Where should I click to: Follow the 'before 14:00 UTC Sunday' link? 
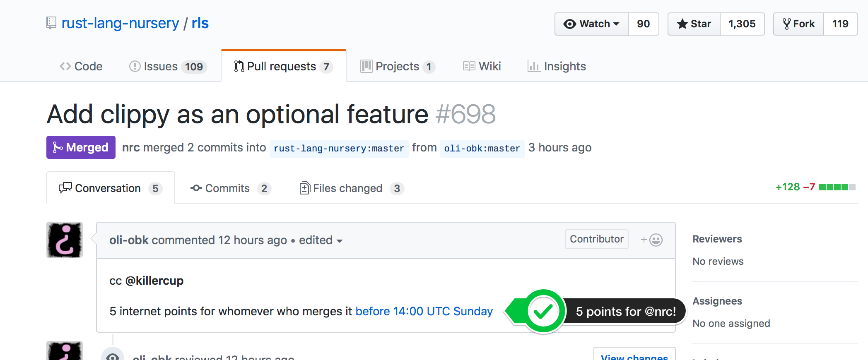[x=424, y=312]
